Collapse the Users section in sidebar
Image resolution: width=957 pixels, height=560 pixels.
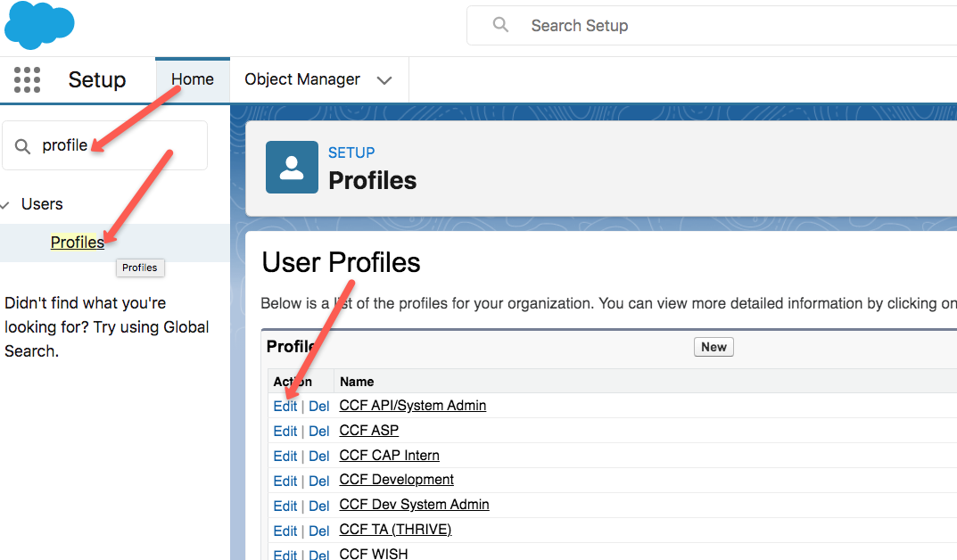pyautogui.click(x=9, y=203)
